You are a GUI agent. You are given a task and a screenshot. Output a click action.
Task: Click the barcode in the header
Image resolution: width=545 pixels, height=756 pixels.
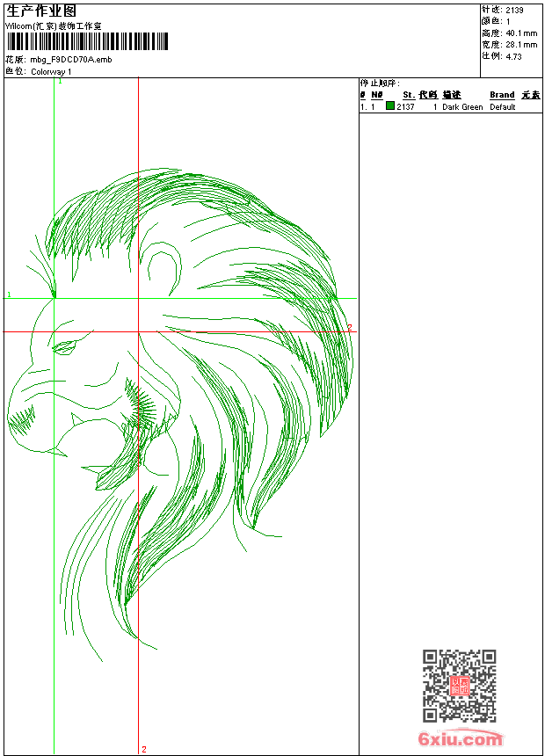tap(87, 42)
